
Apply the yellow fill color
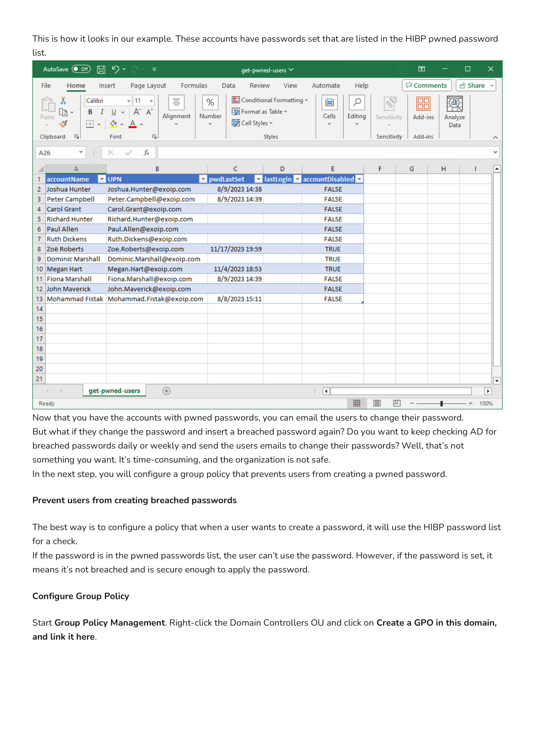tap(114, 124)
